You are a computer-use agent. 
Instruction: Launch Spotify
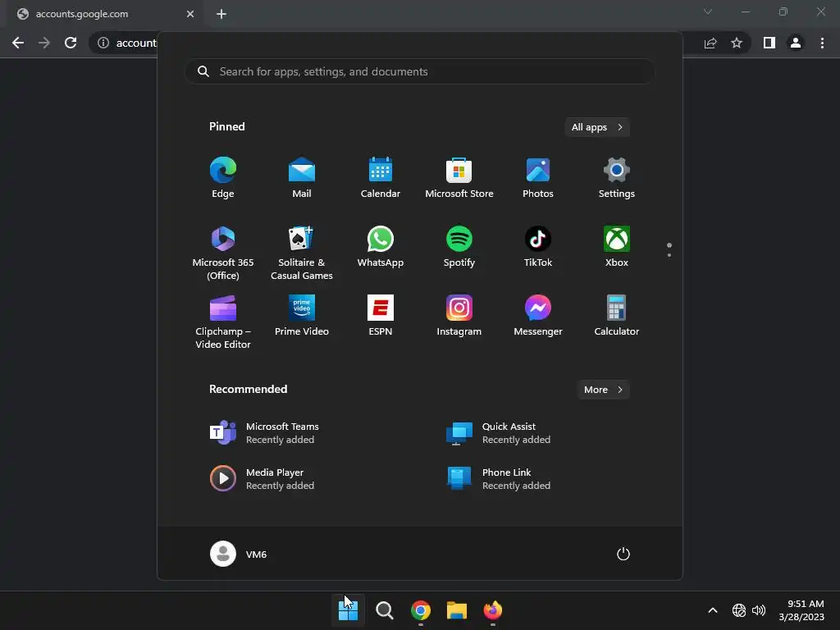coord(459,246)
